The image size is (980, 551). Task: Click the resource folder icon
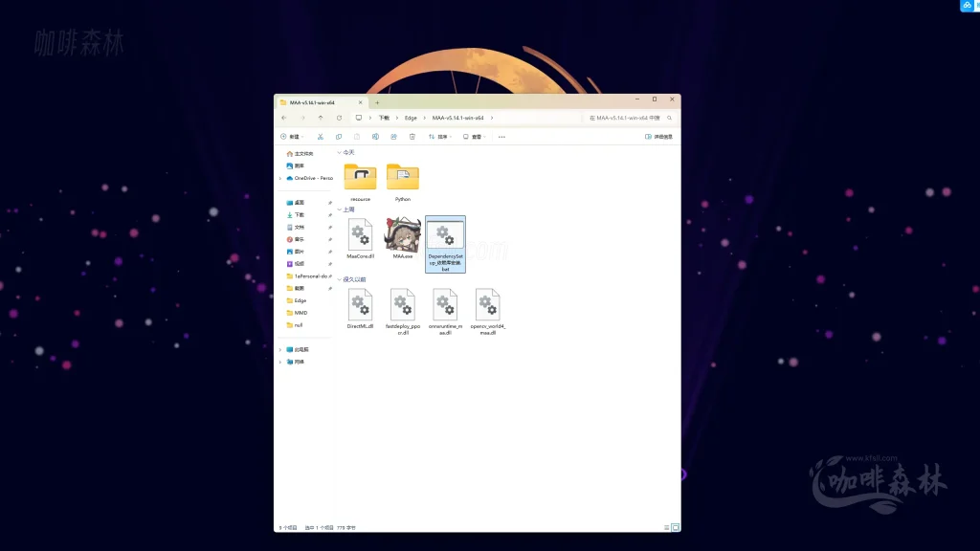pos(360,178)
